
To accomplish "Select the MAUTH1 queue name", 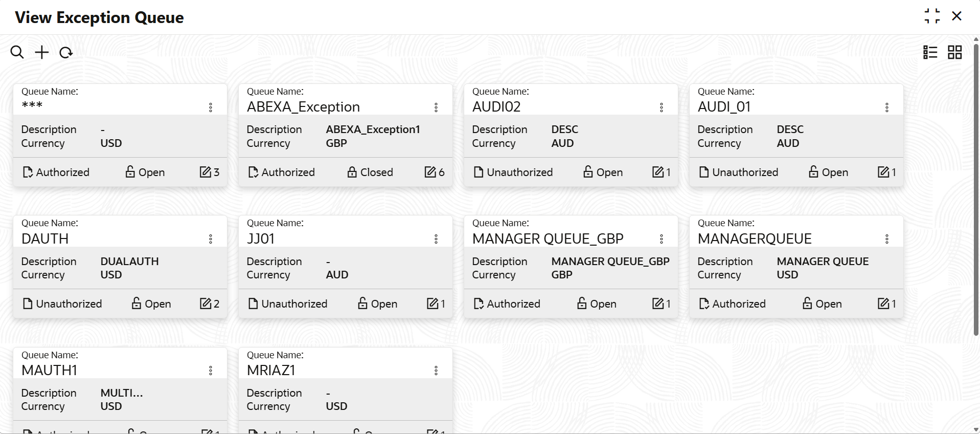I will pyautogui.click(x=50, y=370).
